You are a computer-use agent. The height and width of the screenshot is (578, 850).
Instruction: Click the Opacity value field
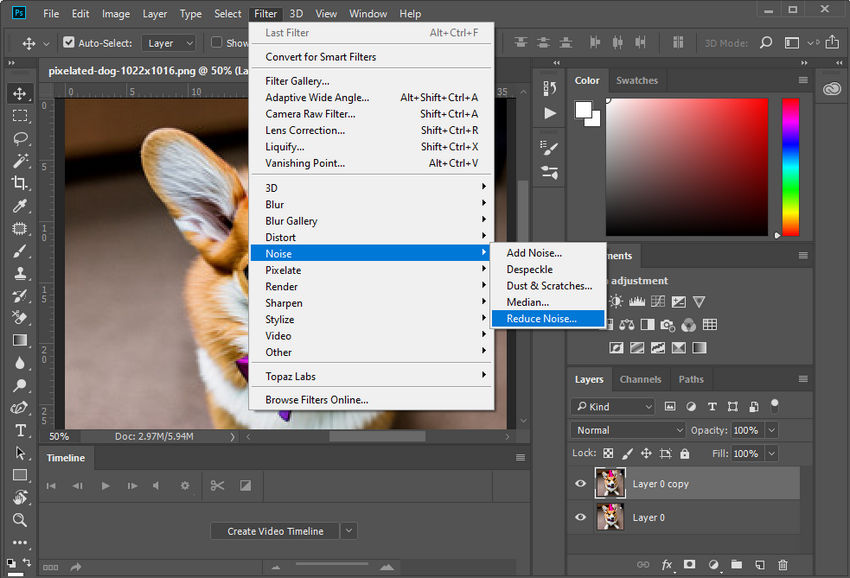747,430
